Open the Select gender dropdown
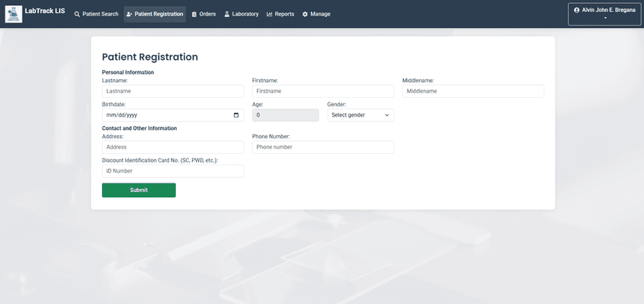Viewport: 644px width, 304px height. (x=361, y=115)
